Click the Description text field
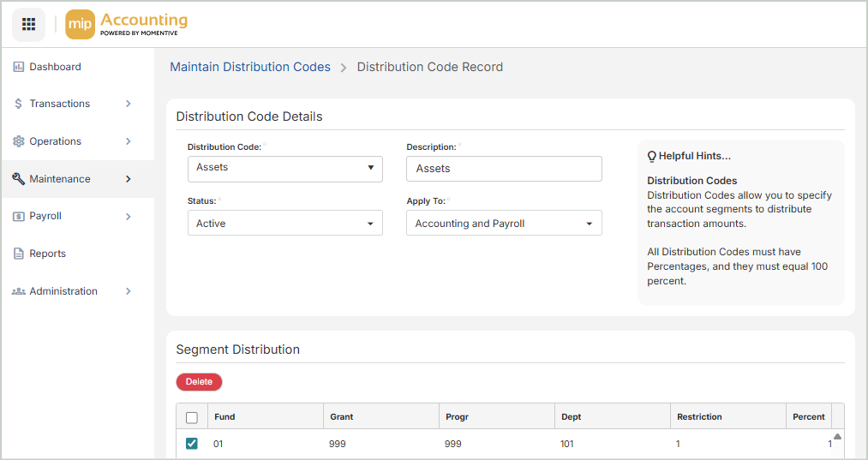Image resolution: width=868 pixels, height=460 pixels. tap(504, 169)
